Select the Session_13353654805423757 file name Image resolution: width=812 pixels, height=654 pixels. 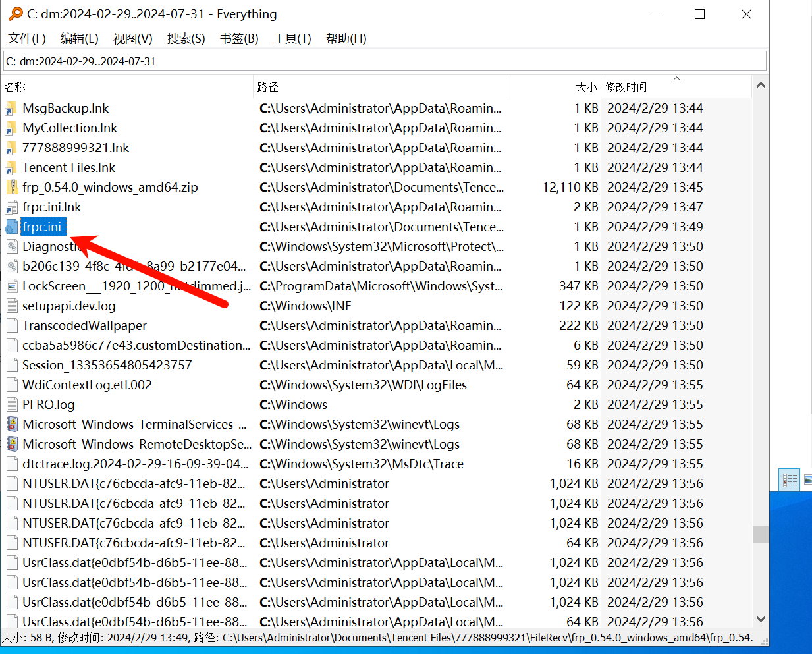click(x=107, y=365)
